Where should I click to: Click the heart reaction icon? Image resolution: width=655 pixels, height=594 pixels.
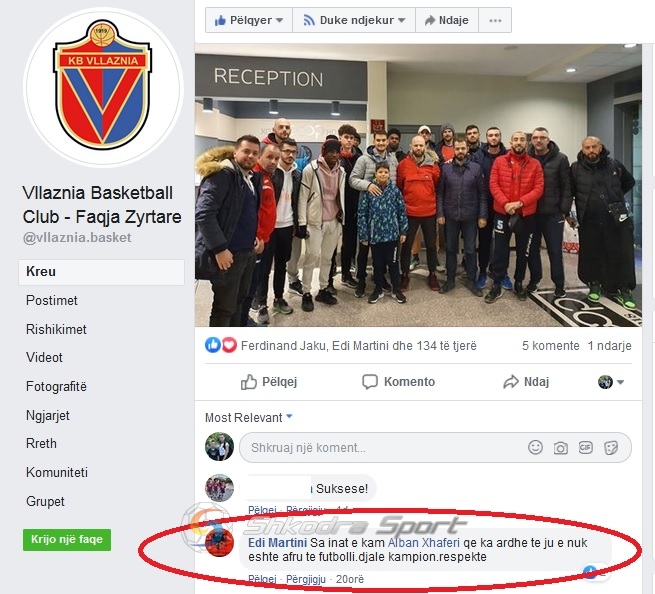pos(229,345)
